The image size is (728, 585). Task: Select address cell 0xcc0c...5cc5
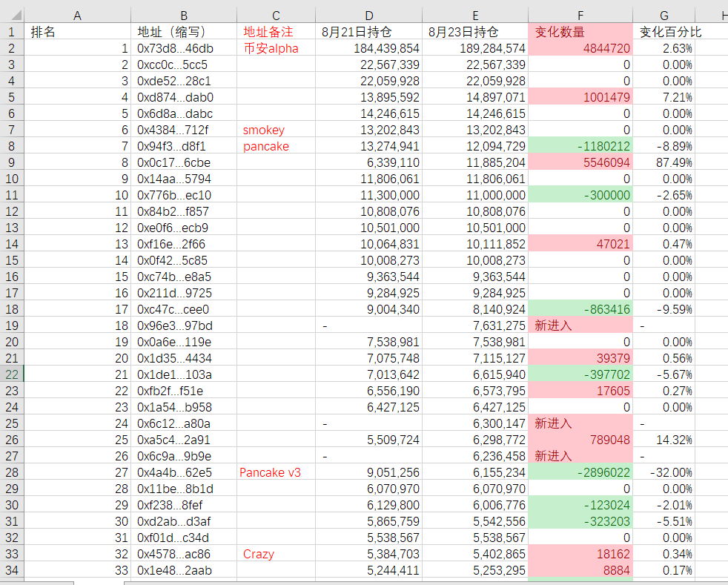[x=184, y=65]
